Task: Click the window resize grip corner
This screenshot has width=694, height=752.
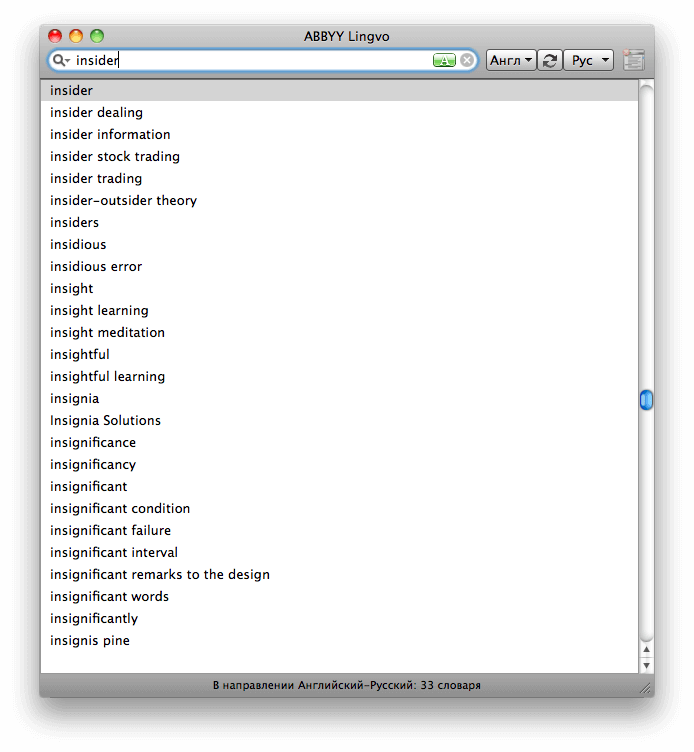Action: pos(646,687)
